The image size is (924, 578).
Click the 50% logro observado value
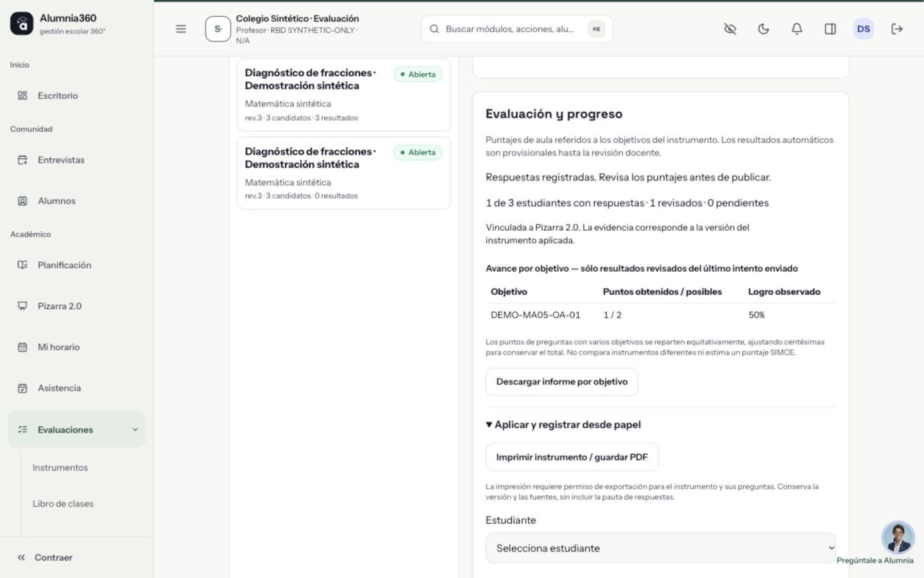coord(757,315)
